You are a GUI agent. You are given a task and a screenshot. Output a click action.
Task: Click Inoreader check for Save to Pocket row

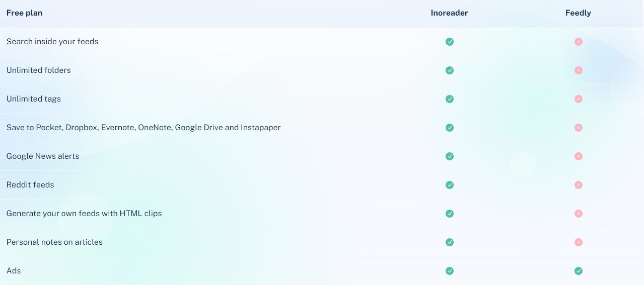pos(450,128)
